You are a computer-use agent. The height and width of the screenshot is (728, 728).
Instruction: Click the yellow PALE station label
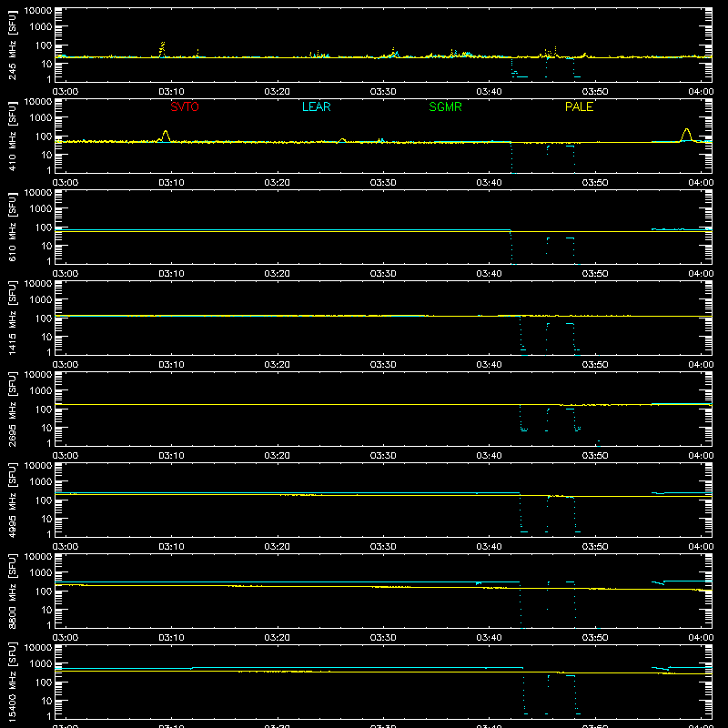coord(579,106)
